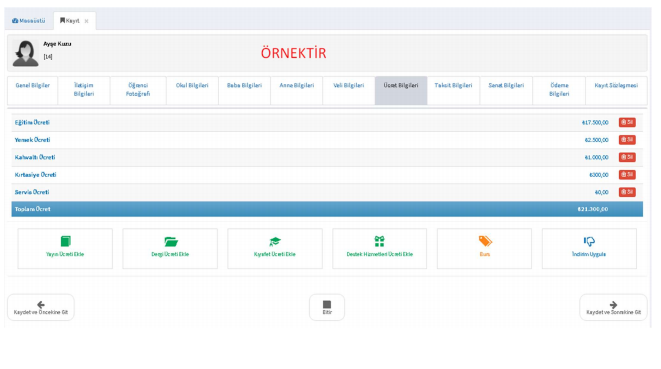Open Genel Bilgiler tab
Screen dimensions: 661x369
click(x=32, y=90)
